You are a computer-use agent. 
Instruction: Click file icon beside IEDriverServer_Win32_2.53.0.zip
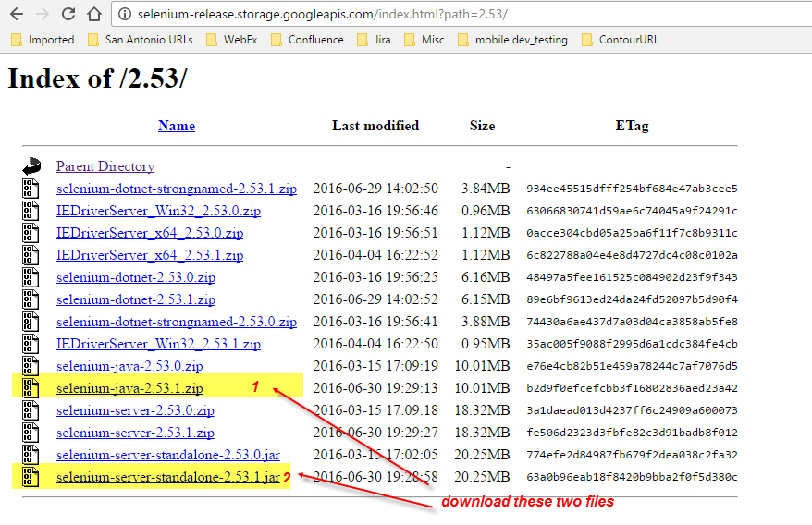31,211
